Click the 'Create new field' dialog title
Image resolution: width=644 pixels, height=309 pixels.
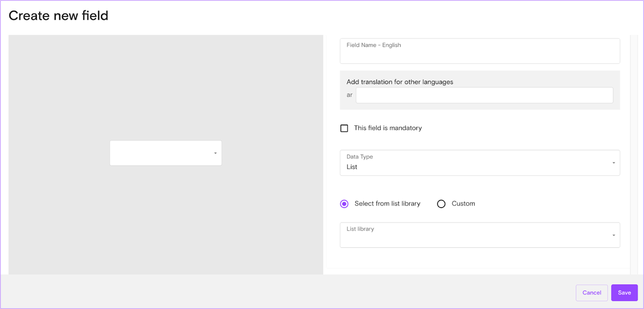point(59,15)
